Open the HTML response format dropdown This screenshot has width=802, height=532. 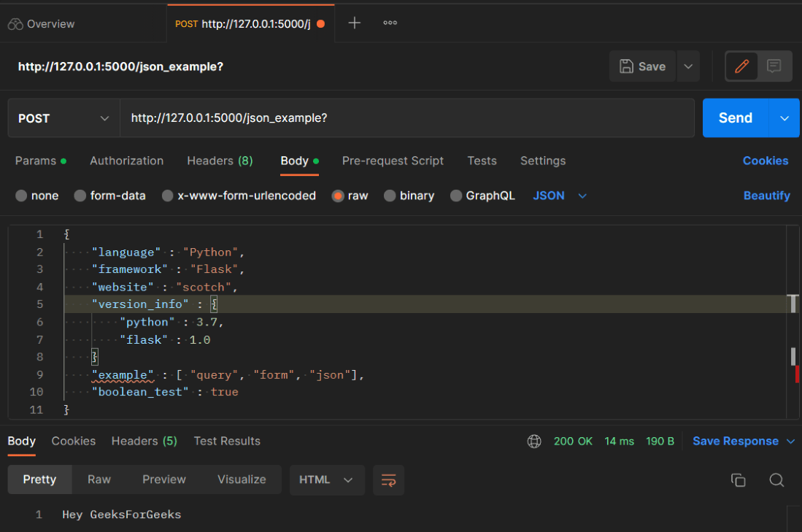[x=327, y=480]
